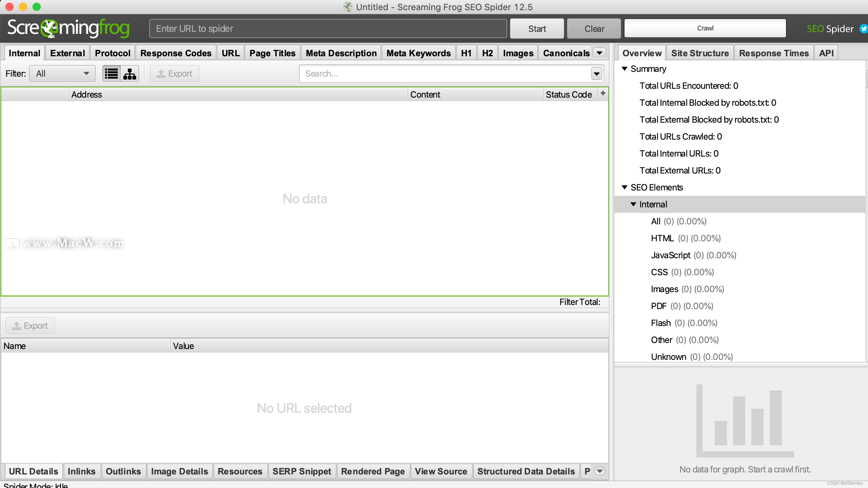
Task: Sort by the Content column header
Action: 475,95
